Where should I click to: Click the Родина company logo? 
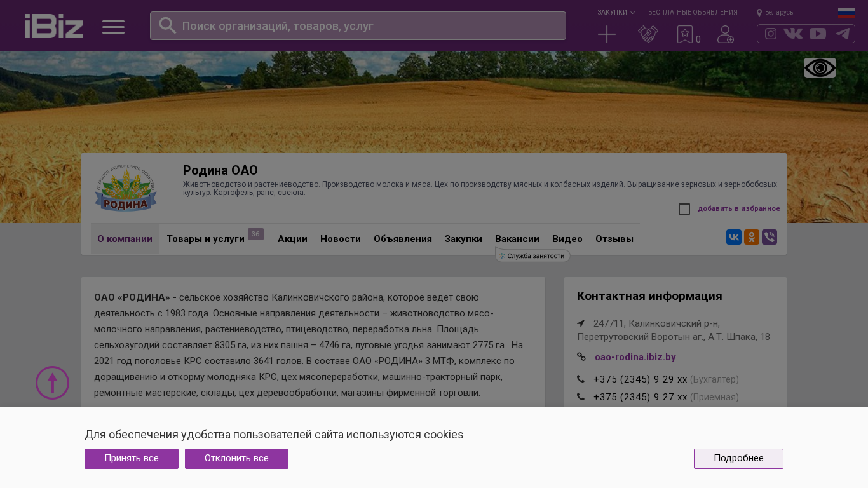point(126,187)
